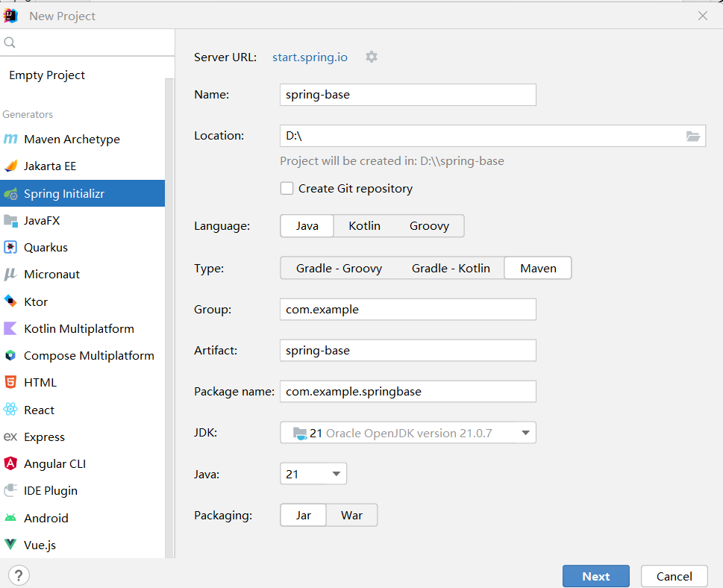Open the start.spring.io server URL link

(x=310, y=57)
